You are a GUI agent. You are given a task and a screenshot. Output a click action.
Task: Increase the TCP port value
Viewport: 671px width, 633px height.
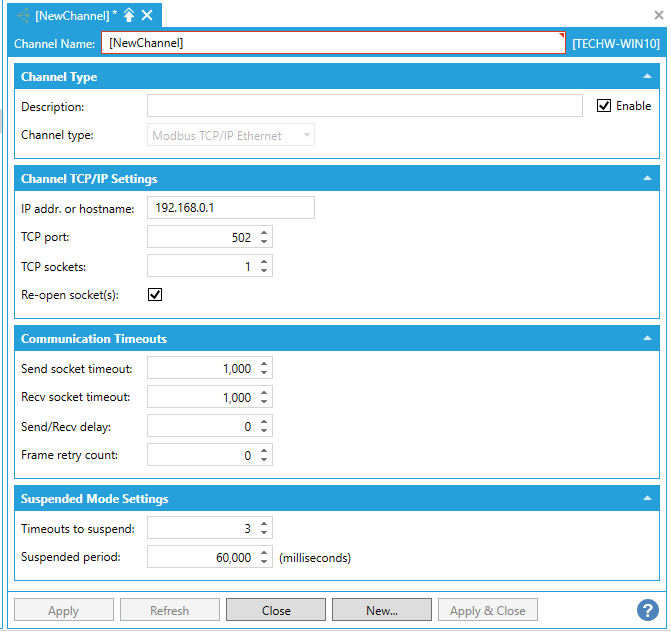(x=264, y=233)
